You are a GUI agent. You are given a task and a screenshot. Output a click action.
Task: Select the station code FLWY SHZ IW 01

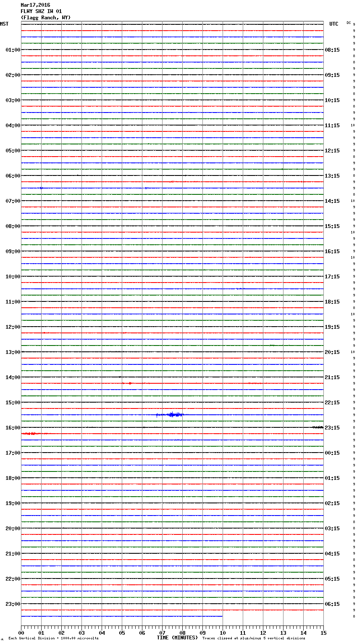click(x=41, y=11)
